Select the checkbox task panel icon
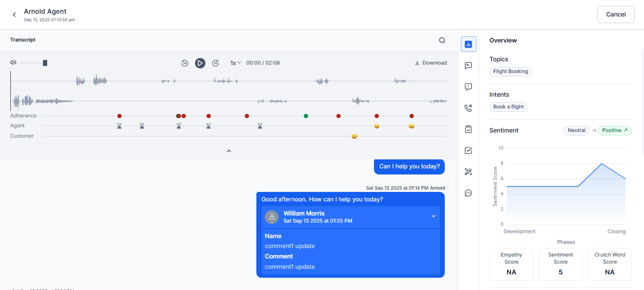The width and height of the screenshot is (644, 290). click(x=468, y=150)
